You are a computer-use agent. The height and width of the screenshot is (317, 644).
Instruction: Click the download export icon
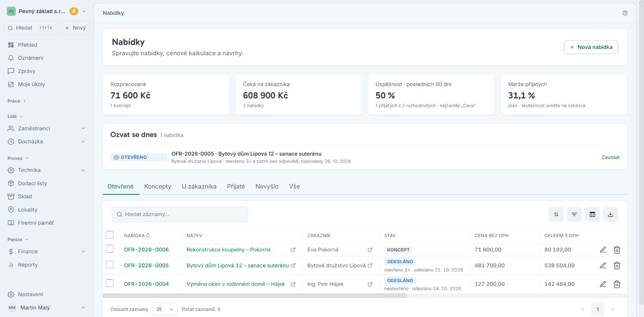click(610, 214)
